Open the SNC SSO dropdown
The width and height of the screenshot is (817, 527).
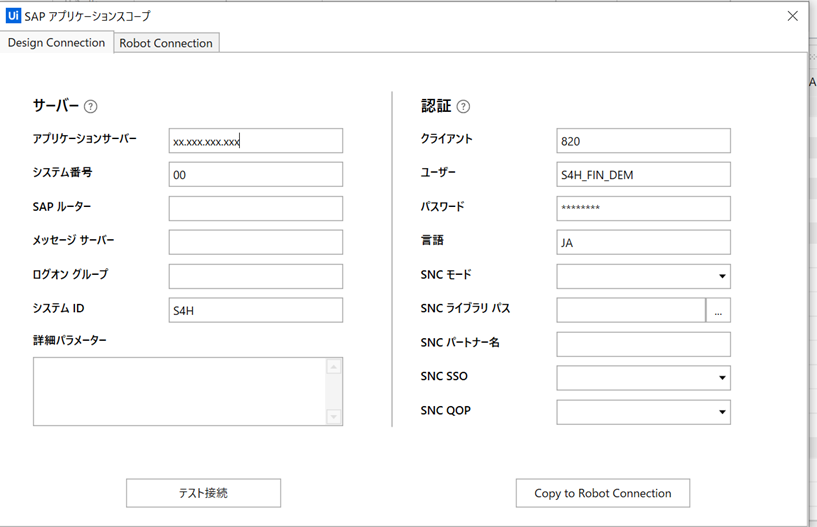click(643, 378)
